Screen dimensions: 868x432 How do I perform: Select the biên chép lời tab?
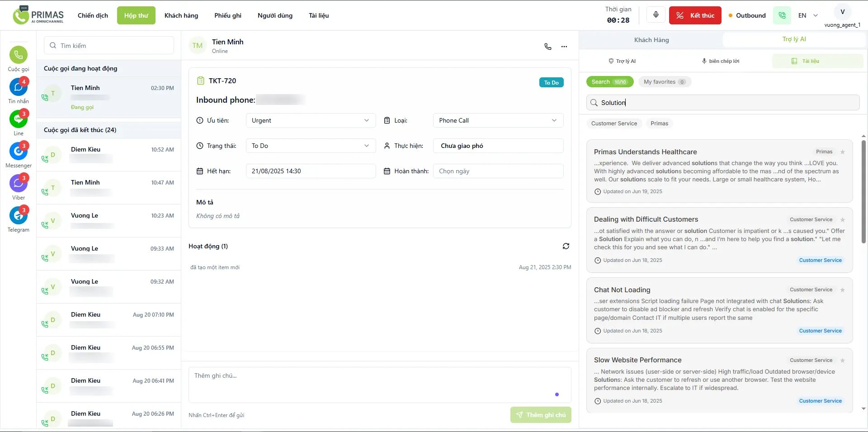720,61
